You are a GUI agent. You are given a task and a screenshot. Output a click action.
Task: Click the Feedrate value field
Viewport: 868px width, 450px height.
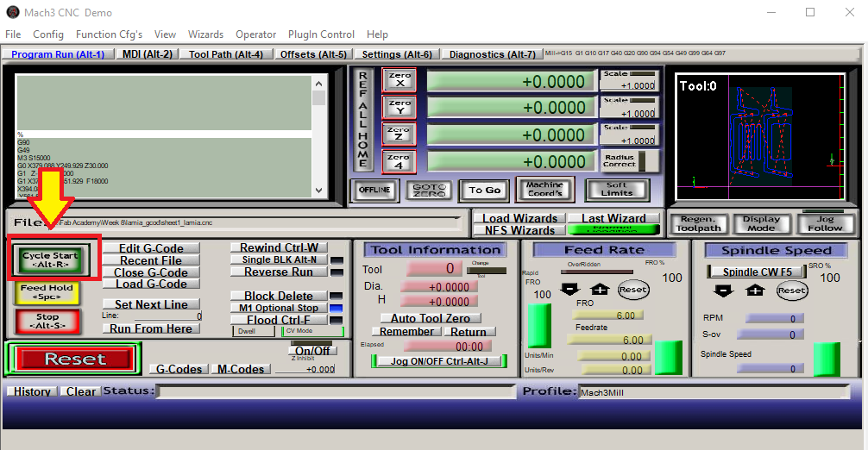click(x=610, y=340)
